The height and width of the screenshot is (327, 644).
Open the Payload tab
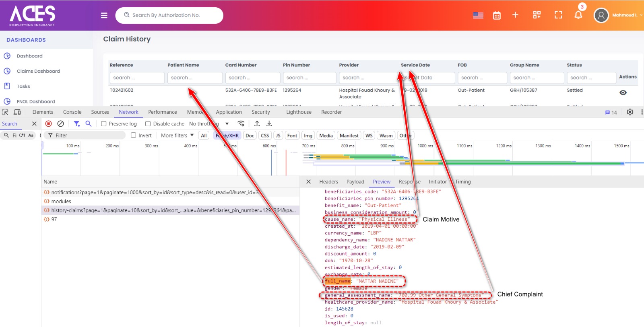coord(355,182)
